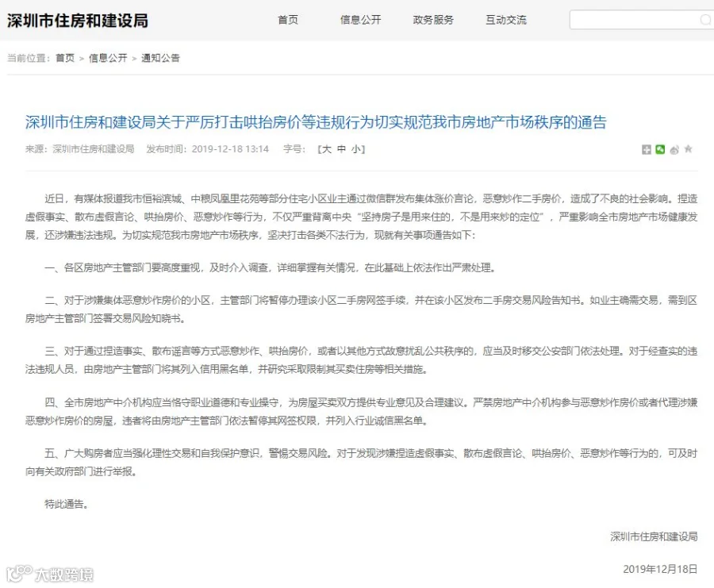Click the paragraph starting 二、对于涉嫌集体恶意炒作
This screenshot has width=714, height=588.
[362, 309]
